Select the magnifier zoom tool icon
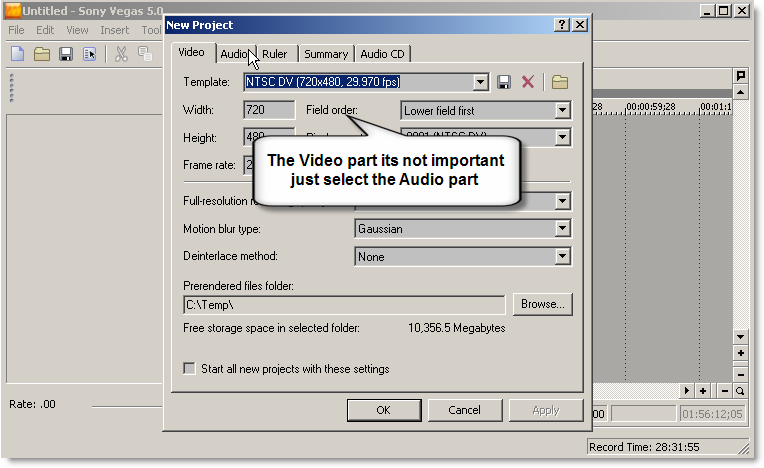The height and width of the screenshot is (468, 764). point(740,391)
